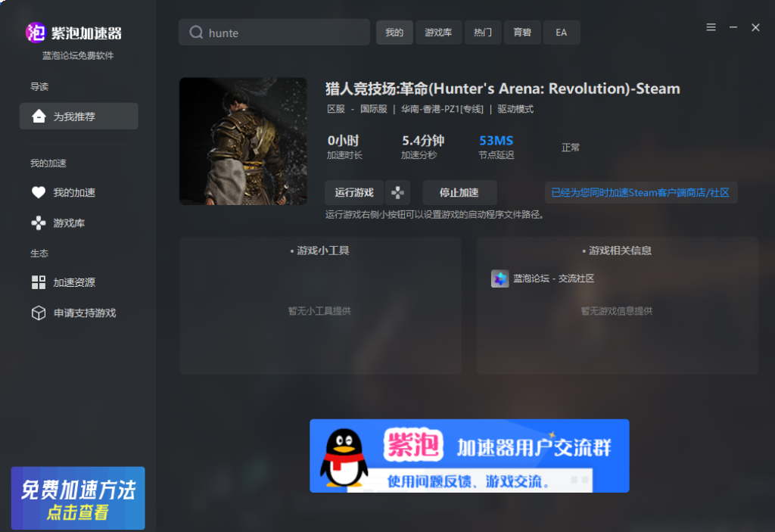The image size is (775, 532).
Task: Click 蓝泡论坛免费软件 subtitle text
Action: click(x=78, y=55)
